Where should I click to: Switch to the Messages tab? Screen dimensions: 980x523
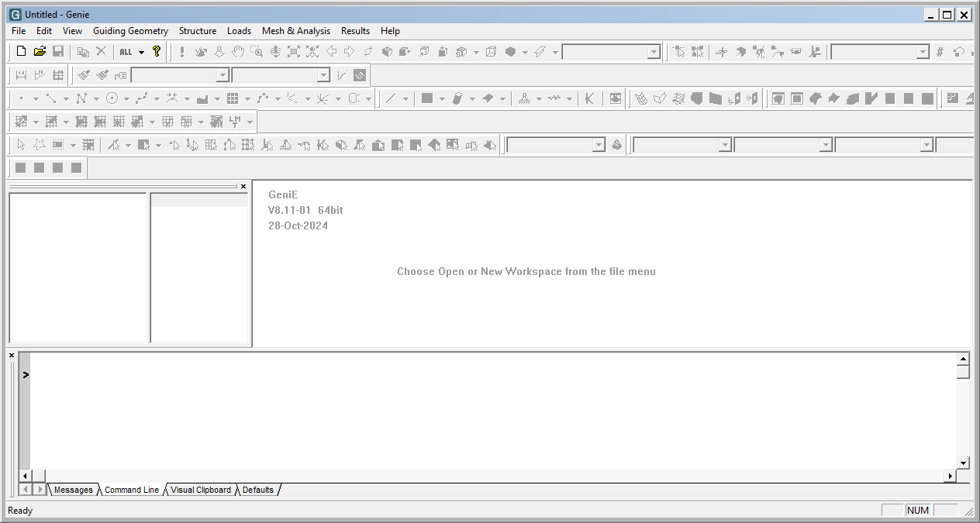point(74,490)
